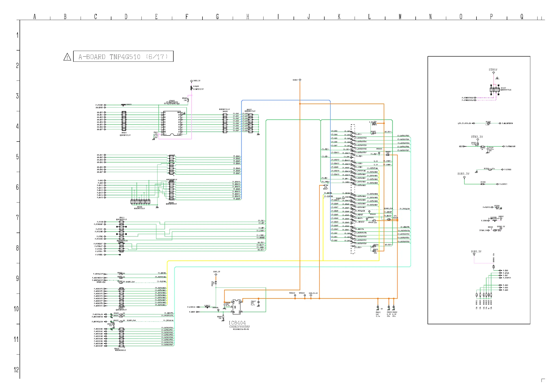The height and width of the screenshot is (392, 555).
Task: Click the STB5V power terminal symbol
Action: 493,72
